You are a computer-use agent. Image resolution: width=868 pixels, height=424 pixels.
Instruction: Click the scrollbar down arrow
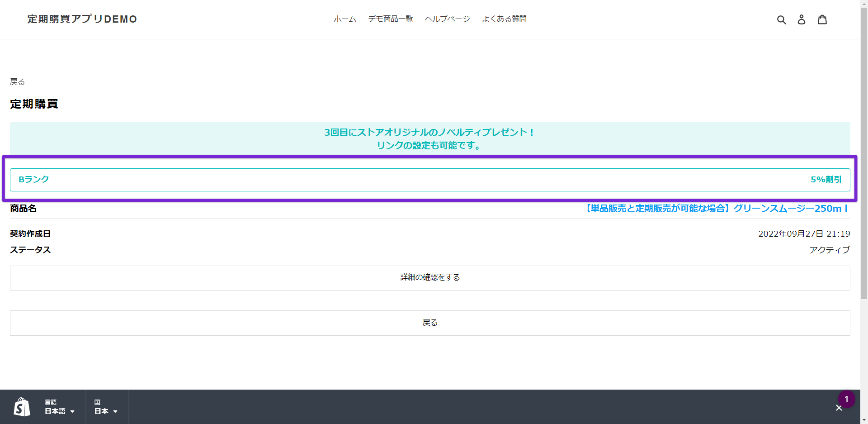click(x=864, y=420)
